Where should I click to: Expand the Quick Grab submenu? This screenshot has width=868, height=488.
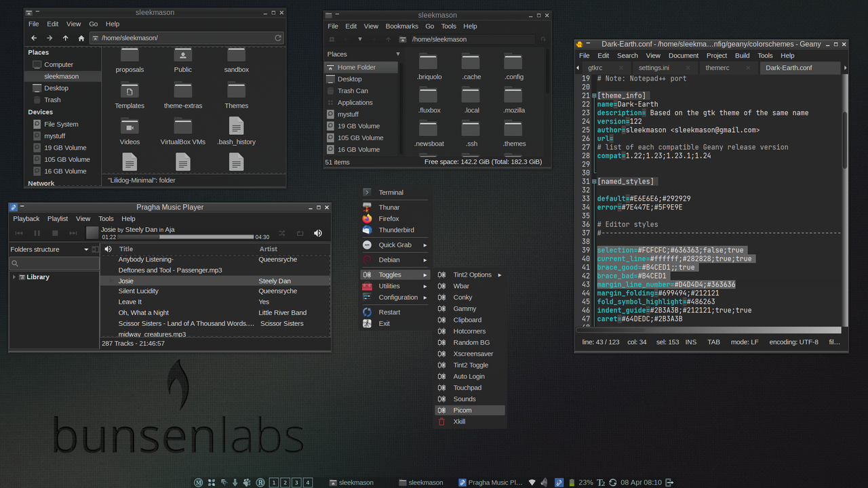point(395,245)
